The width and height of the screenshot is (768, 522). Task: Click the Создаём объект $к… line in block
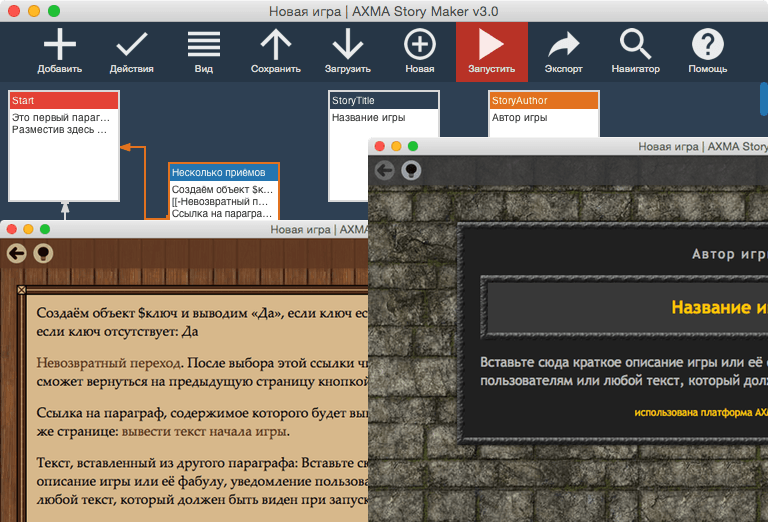coord(222,190)
